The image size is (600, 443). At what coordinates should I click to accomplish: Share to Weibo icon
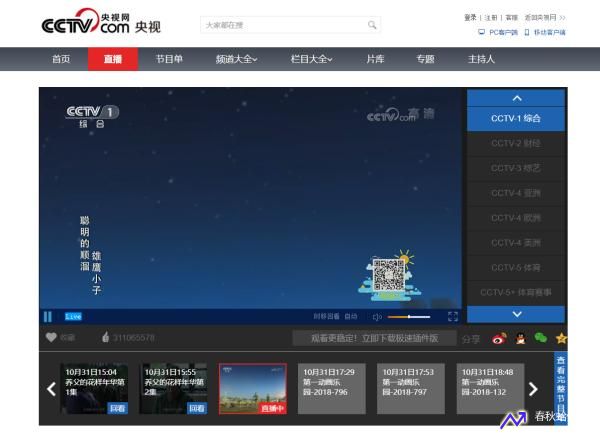click(499, 338)
